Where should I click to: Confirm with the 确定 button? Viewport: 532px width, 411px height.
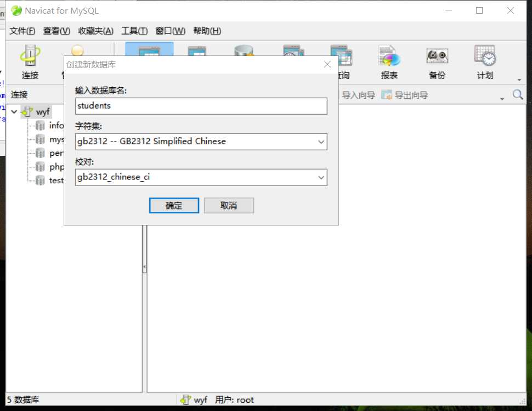[174, 205]
